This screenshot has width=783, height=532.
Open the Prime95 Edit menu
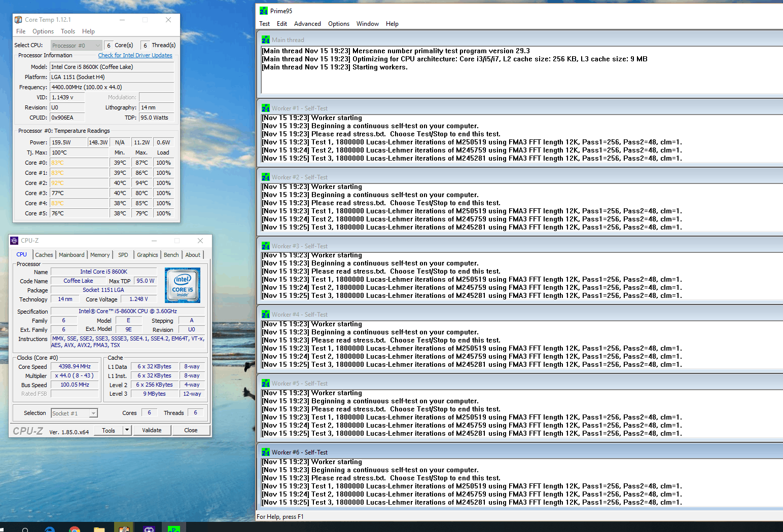(x=282, y=24)
